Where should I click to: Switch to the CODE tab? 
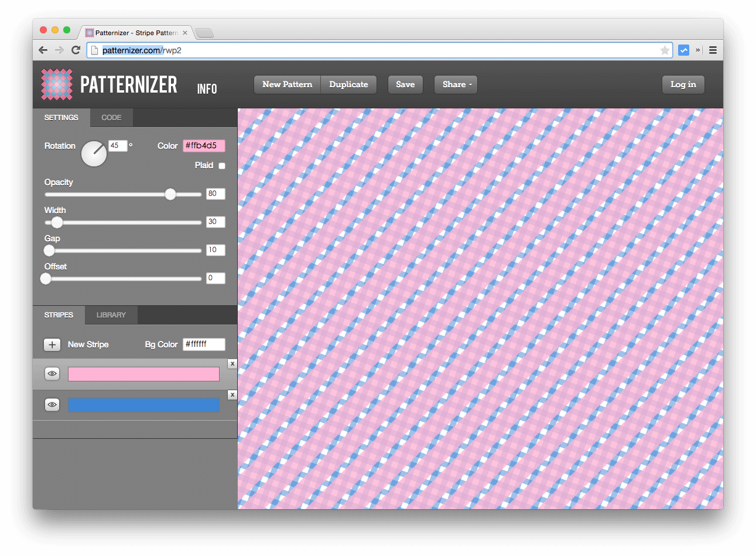(111, 118)
